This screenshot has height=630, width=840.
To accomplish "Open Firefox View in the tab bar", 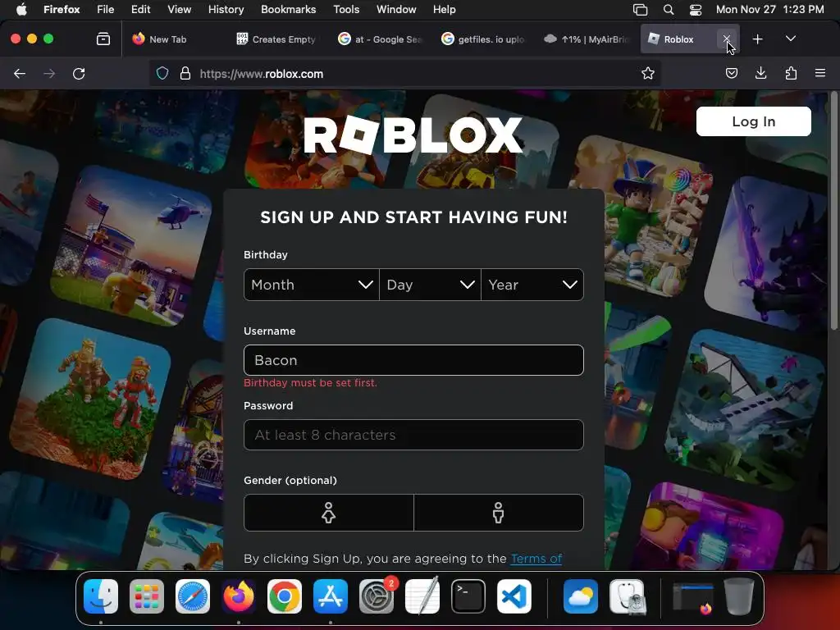I will [x=103, y=39].
